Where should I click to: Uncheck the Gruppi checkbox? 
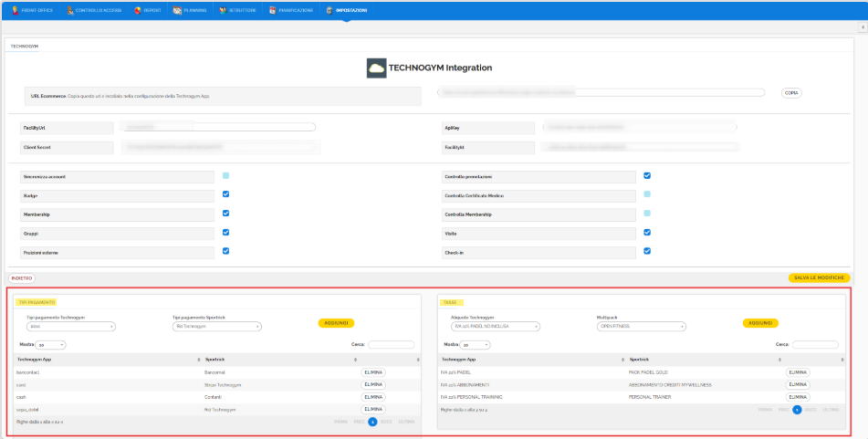tap(225, 233)
